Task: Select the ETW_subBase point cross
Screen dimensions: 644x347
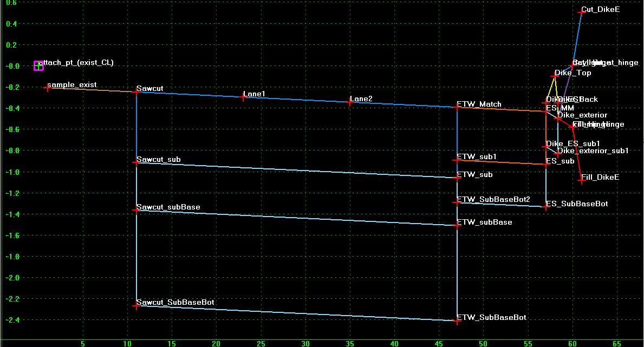Action: (457, 225)
